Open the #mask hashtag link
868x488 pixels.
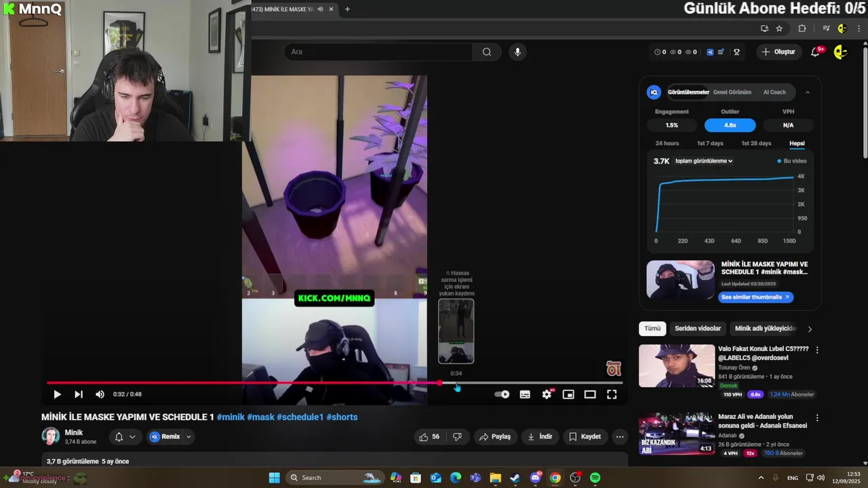pyautogui.click(x=260, y=418)
